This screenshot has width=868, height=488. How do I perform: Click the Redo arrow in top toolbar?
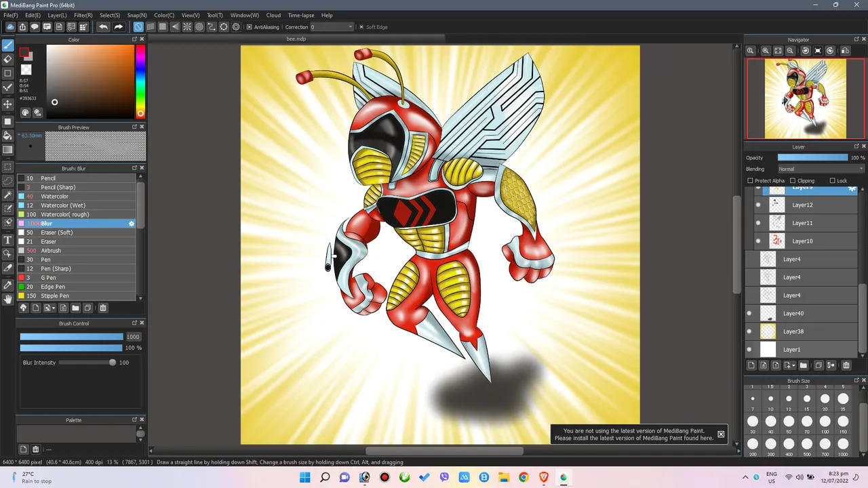coord(118,26)
